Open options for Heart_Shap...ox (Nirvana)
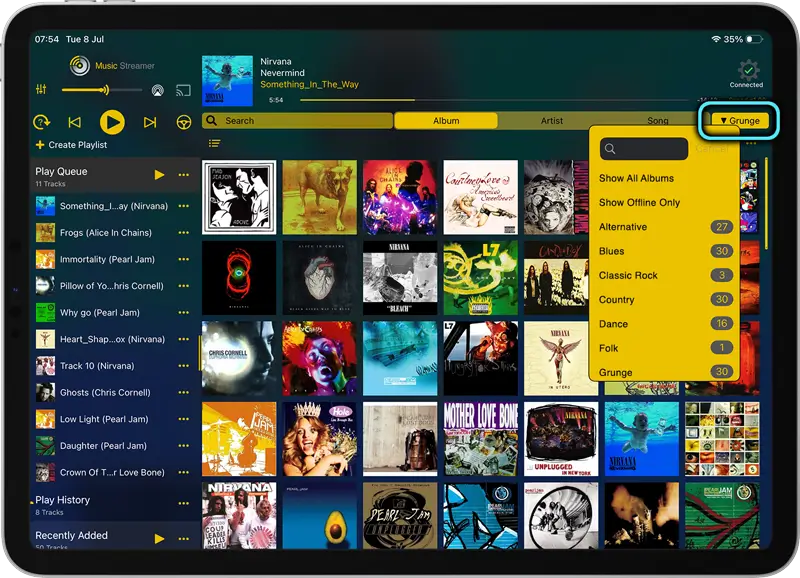800x578 pixels. tap(184, 339)
